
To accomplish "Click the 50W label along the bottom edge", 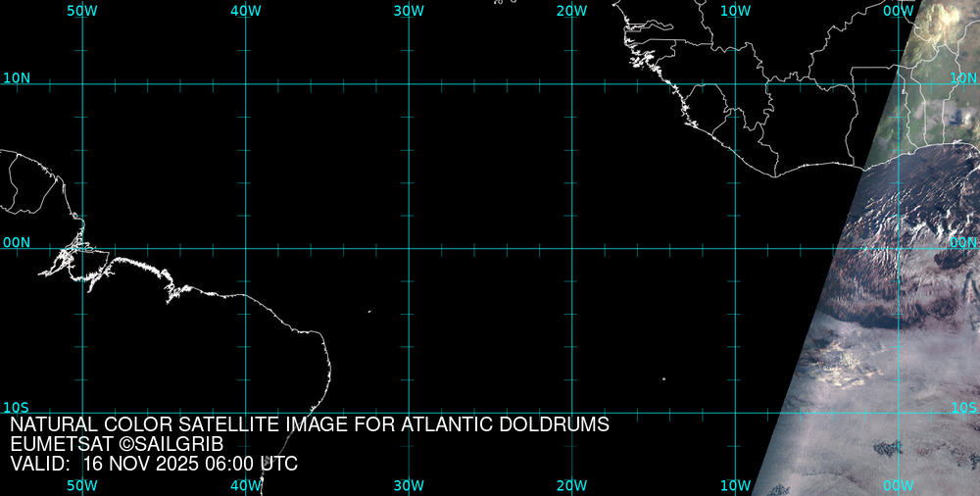I will point(82,485).
